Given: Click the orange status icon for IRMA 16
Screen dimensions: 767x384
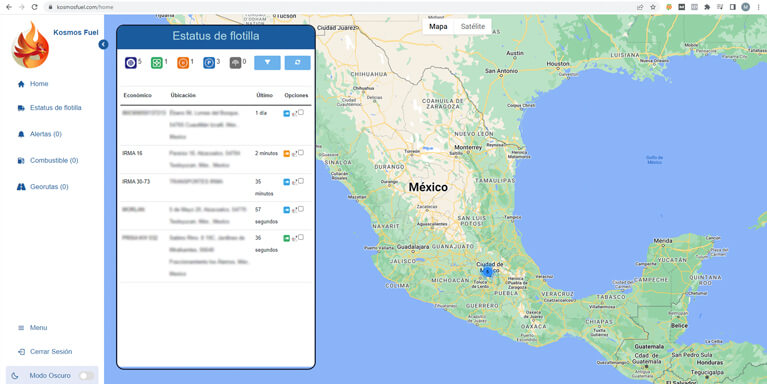Looking at the screenshot, I should coord(287,154).
